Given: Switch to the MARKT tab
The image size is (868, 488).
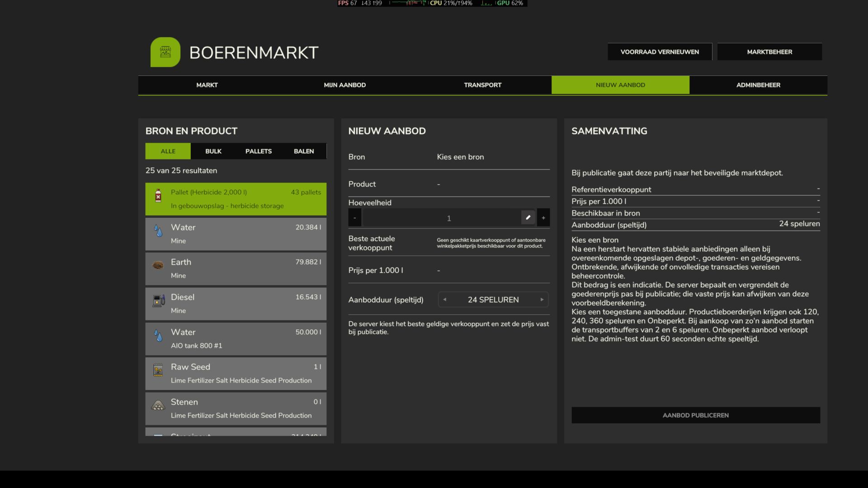Looking at the screenshot, I should [207, 85].
